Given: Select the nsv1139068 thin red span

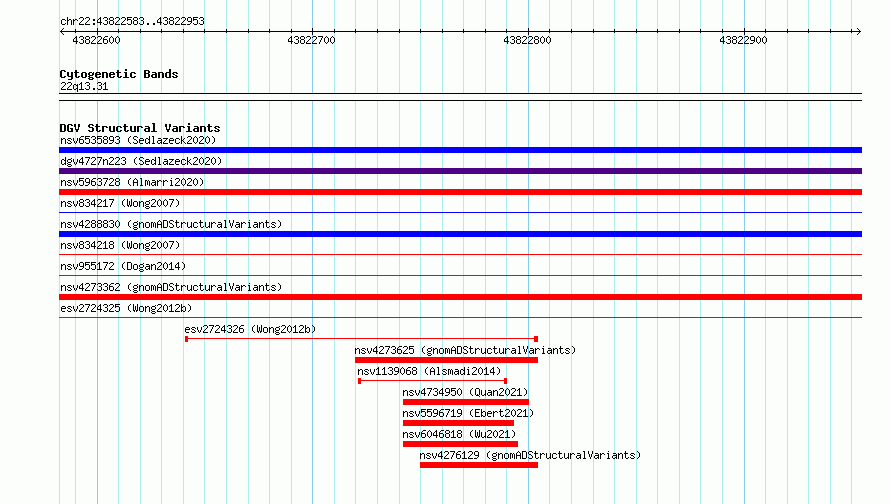Looking at the screenshot, I should pyautogui.click(x=433, y=381).
